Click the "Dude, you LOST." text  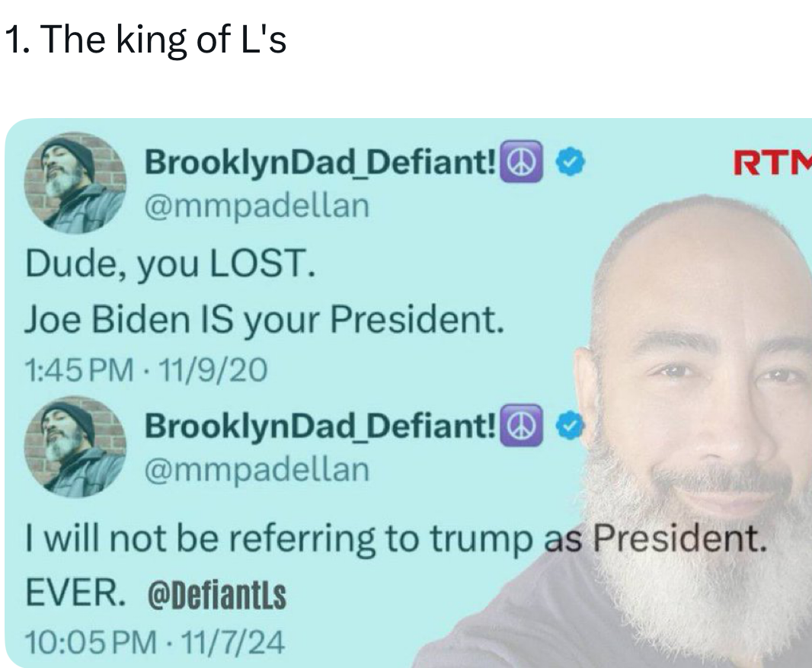[x=168, y=265]
